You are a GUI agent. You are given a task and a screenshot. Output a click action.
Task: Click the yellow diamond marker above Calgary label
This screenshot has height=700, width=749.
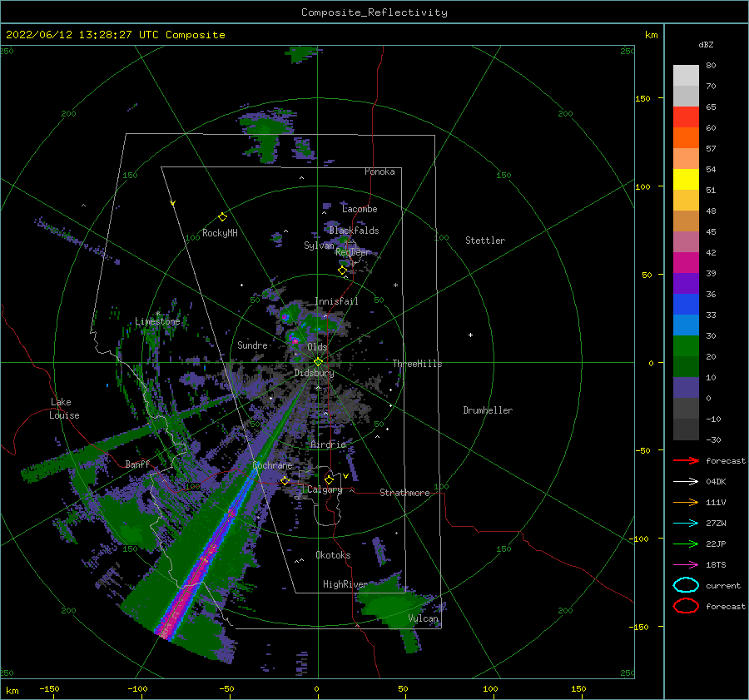329,479
